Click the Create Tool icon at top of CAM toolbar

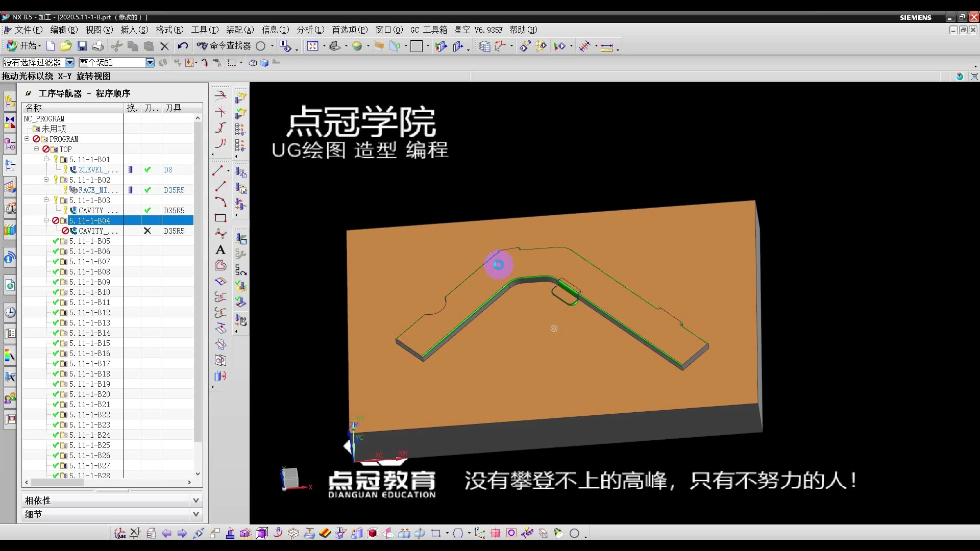[x=240, y=97]
